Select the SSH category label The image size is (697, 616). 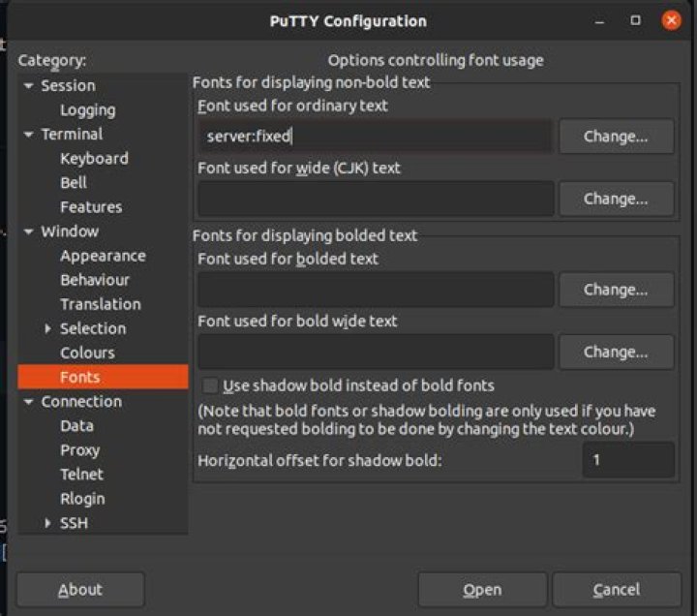pos(75,523)
